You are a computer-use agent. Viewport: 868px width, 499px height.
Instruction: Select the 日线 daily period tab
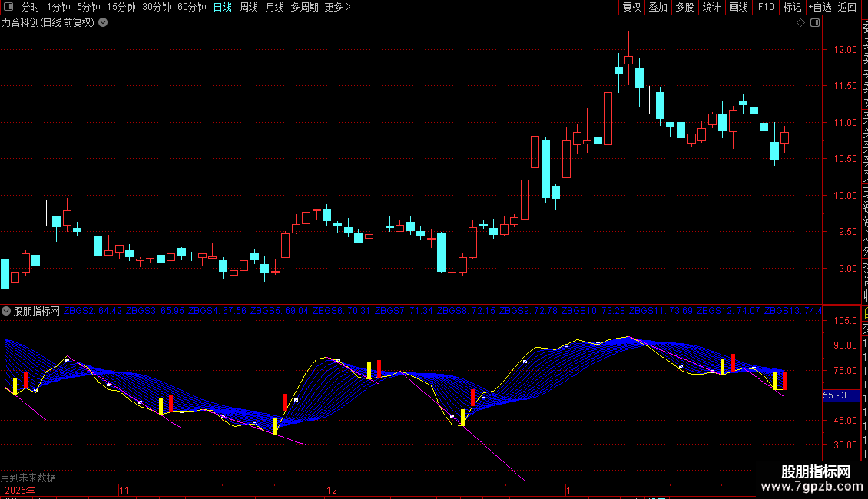(223, 7)
